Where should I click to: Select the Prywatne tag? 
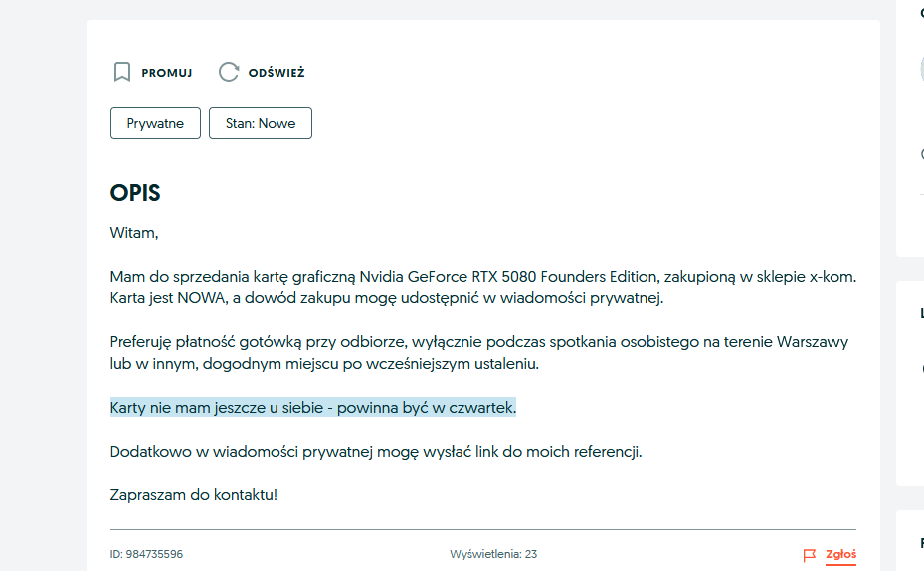click(155, 124)
